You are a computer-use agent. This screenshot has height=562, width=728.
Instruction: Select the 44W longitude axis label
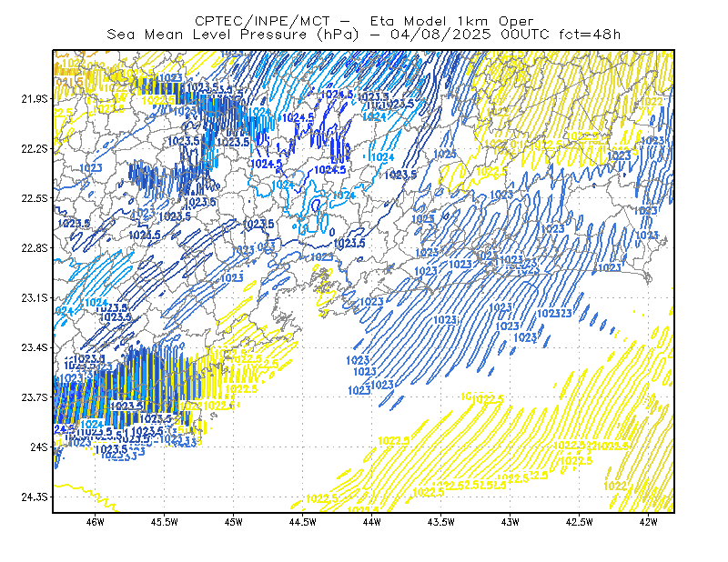click(372, 522)
